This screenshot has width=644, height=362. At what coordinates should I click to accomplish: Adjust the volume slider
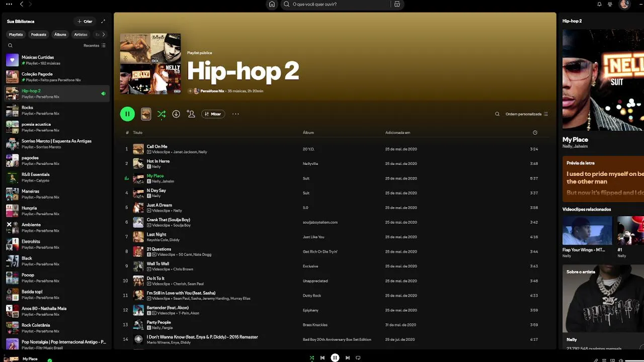click(x=634, y=360)
